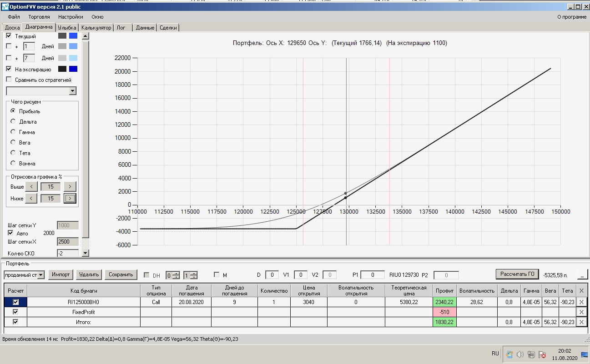Click the volume speaker icon in the system tray
Image resolution: width=590 pixels, height=364 pixels.
520,354
